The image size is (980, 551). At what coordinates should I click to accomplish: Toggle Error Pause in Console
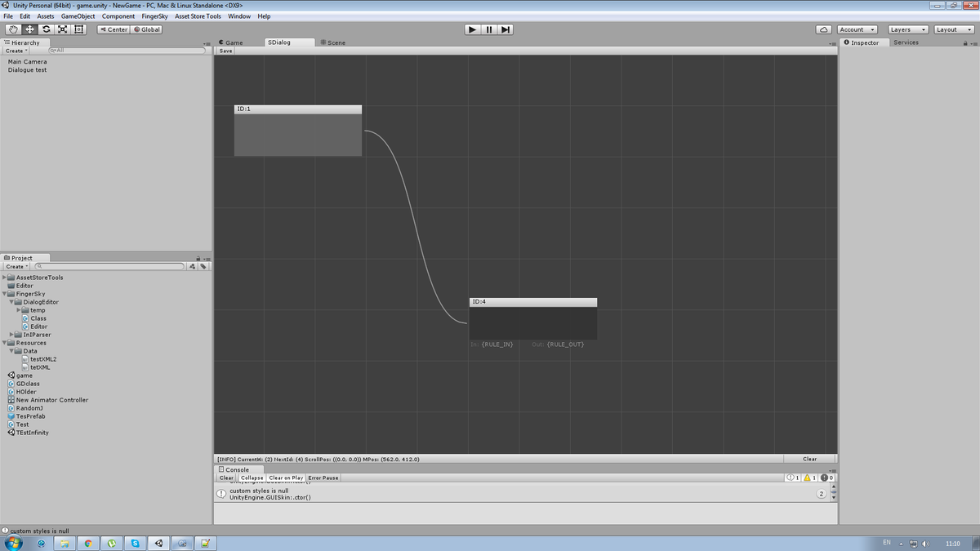[323, 478]
